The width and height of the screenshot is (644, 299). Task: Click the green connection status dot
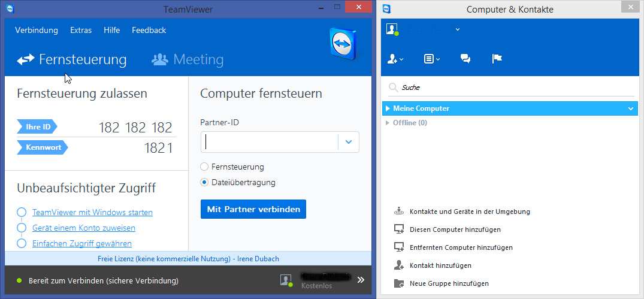19,281
